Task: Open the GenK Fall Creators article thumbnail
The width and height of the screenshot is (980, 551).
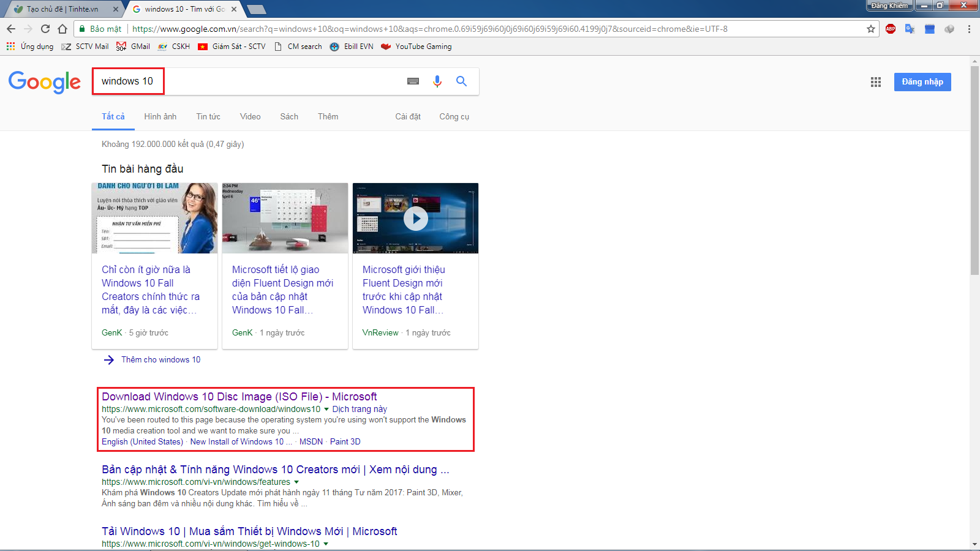Action: [x=155, y=218]
